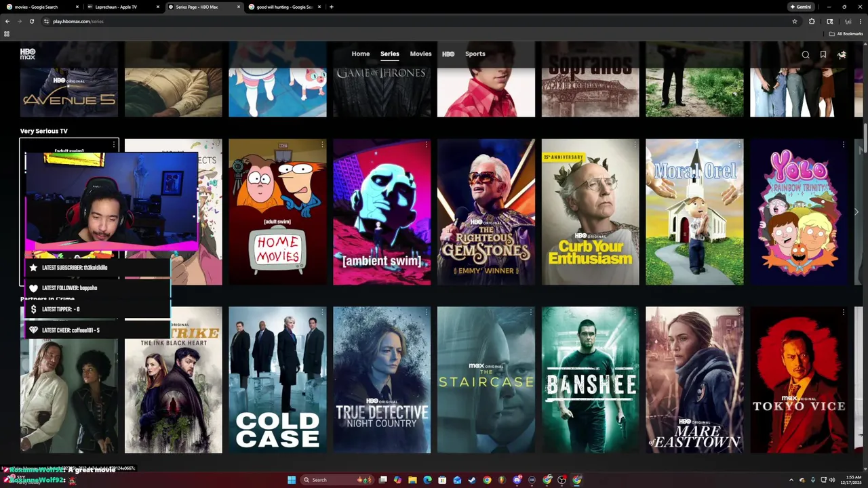Open the YOLO Rainbow Trinity poster
Screen dimensions: 868x488
799,212
